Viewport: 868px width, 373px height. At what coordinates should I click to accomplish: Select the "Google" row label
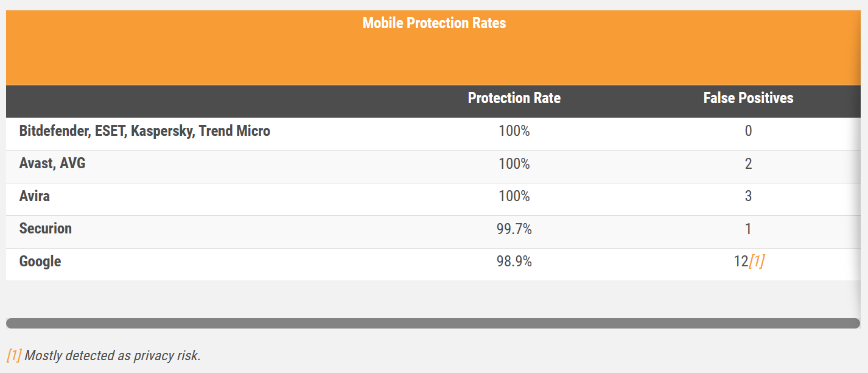tap(40, 261)
